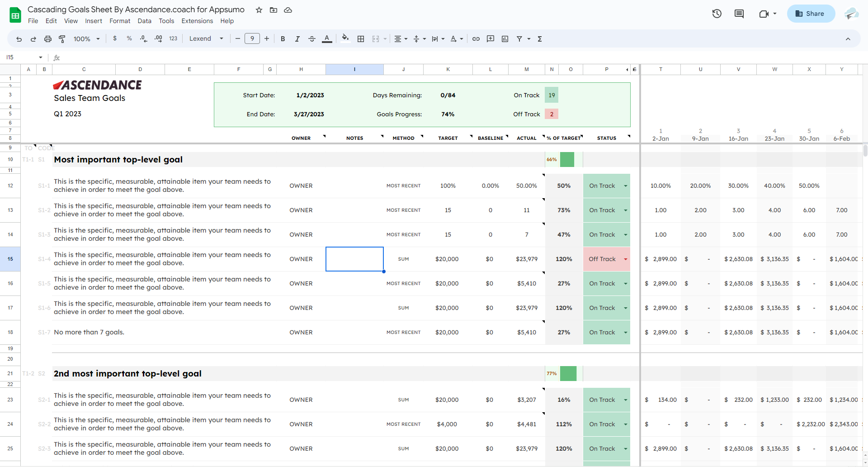Viewport: 868px width, 467px height.
Task: Expand the 100% zoom dropdown
Action: click(86, 39)
